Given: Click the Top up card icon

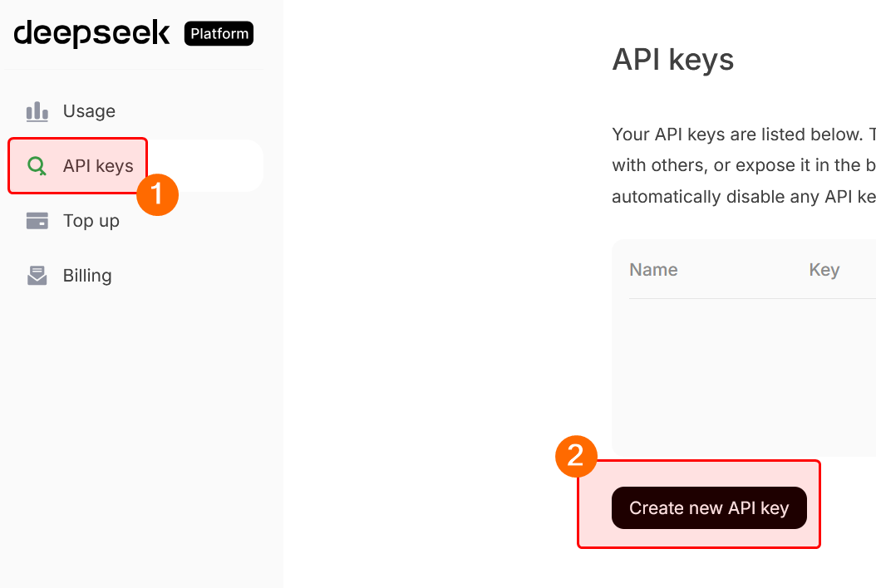Looking at the screenshot, I should [x=37, y=221].
